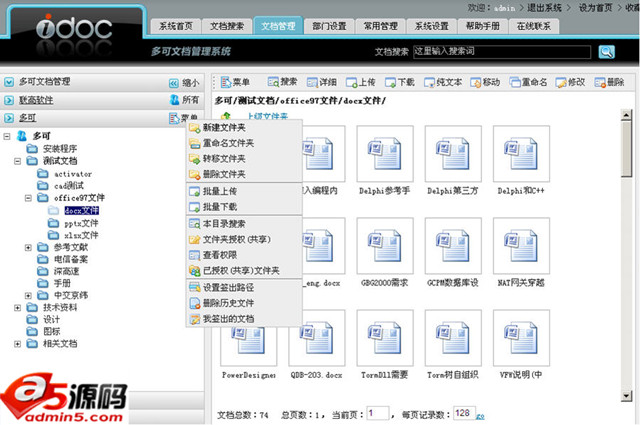640x425 pixels.
Task: Choose 转移文件夹 from the menu
Action: coord(244,159)
